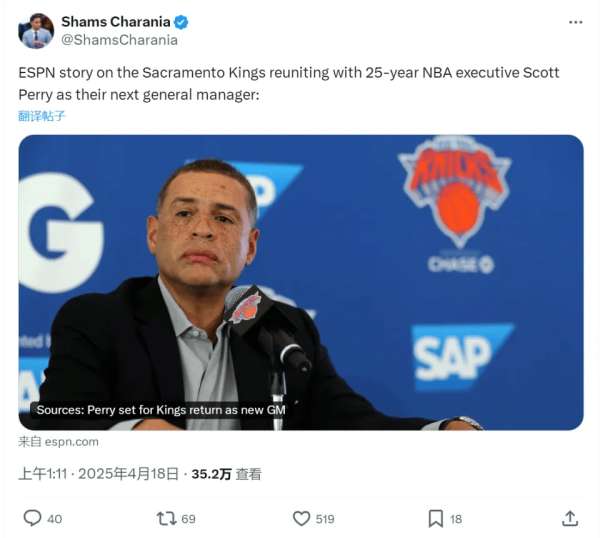Click the Perry Kings return headline caption
Viewport: 600px width, 538px height.
coord(161,410)
